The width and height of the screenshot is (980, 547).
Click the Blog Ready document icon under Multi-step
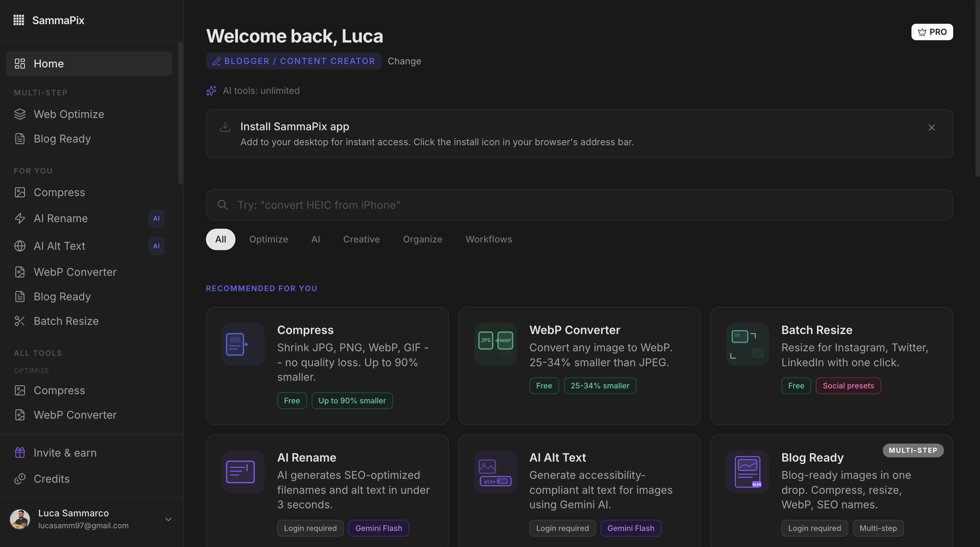pos(20,139)
